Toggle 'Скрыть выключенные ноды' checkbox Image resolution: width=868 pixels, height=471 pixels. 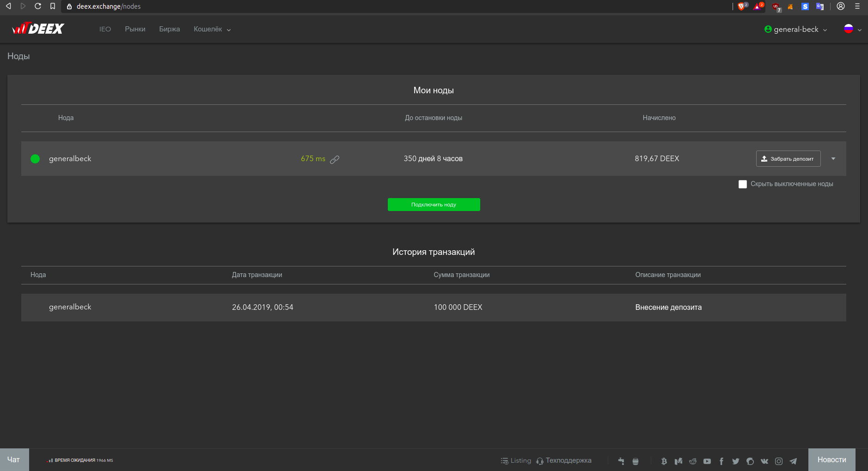tap(743, 184)
